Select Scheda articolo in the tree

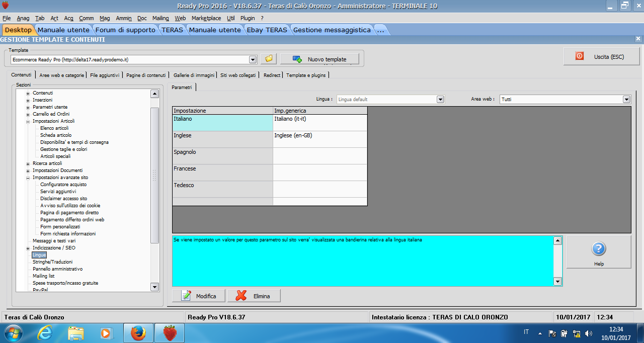pyautogui.click(x=56, y=135)
